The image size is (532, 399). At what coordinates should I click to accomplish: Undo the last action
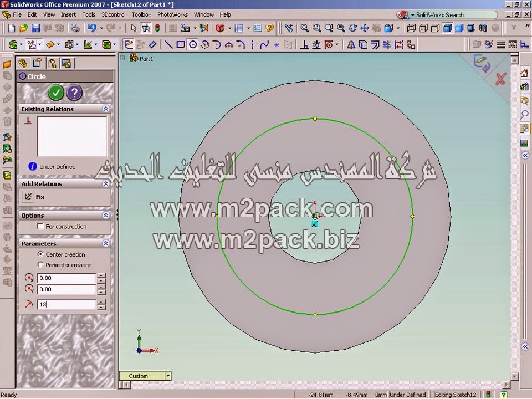[91, 28]
